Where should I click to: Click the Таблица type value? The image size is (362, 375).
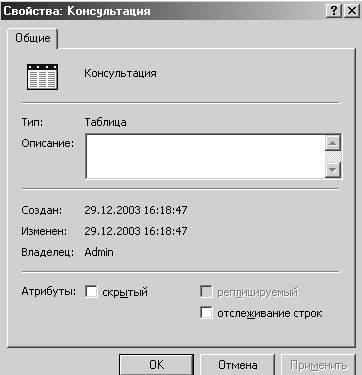[x=105, y=122]
